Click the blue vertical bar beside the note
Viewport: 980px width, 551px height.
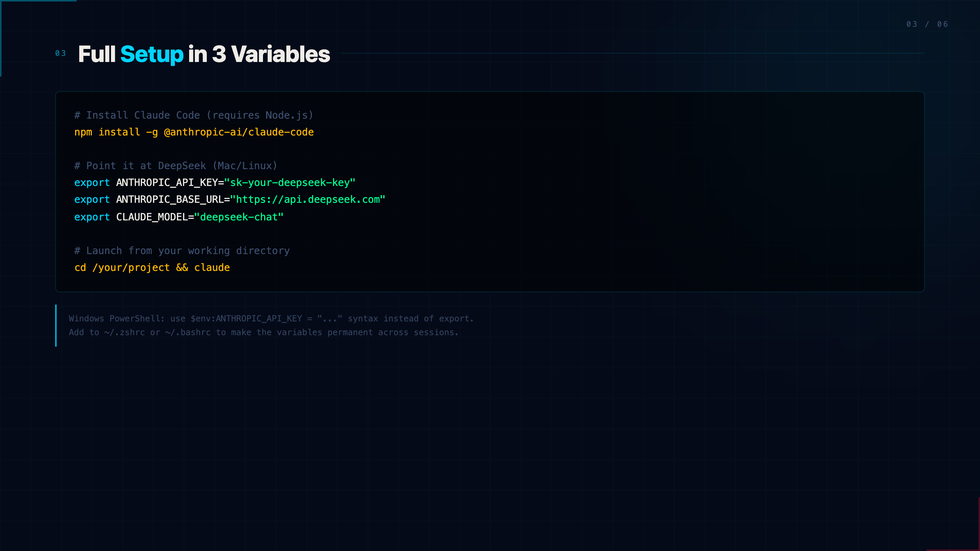tap(56, 326)
